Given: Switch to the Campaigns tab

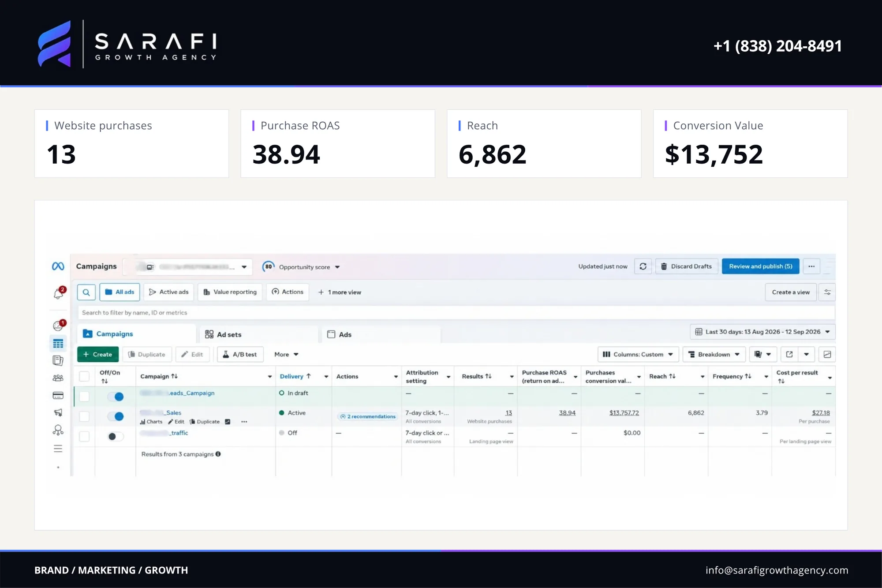Looking at the screenshot, I should tap(136, 334).
